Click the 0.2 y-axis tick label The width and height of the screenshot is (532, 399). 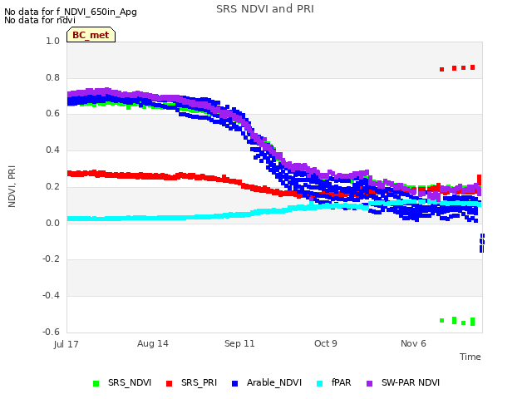53,186
